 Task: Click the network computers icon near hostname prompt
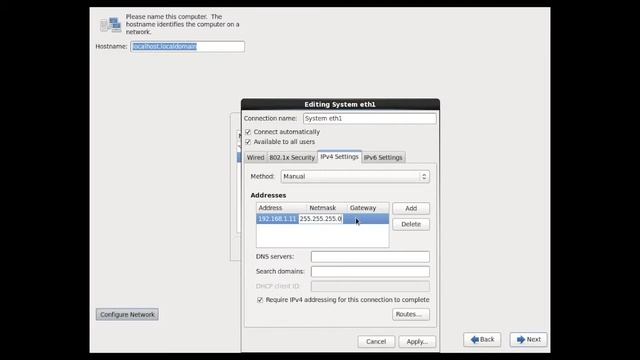(111, 24)
